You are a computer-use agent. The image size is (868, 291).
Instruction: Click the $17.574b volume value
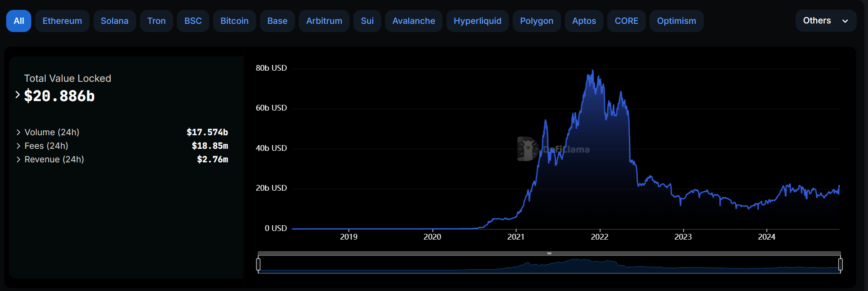207,132
